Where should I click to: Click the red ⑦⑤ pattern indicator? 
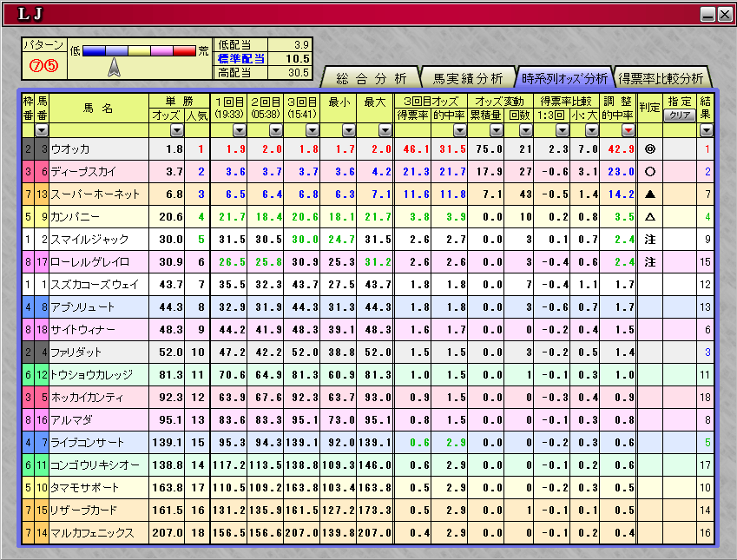click(43, 65)
